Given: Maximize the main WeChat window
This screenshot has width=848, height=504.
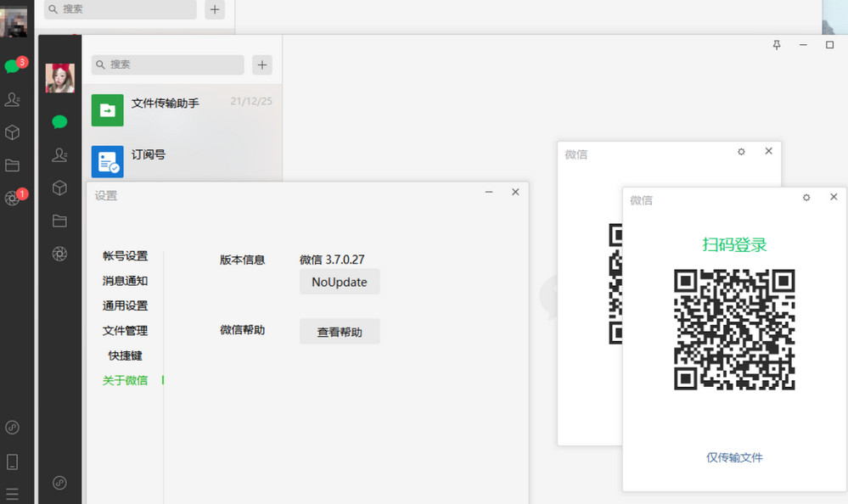Looking at the screenshot, I should coord(829,45).
